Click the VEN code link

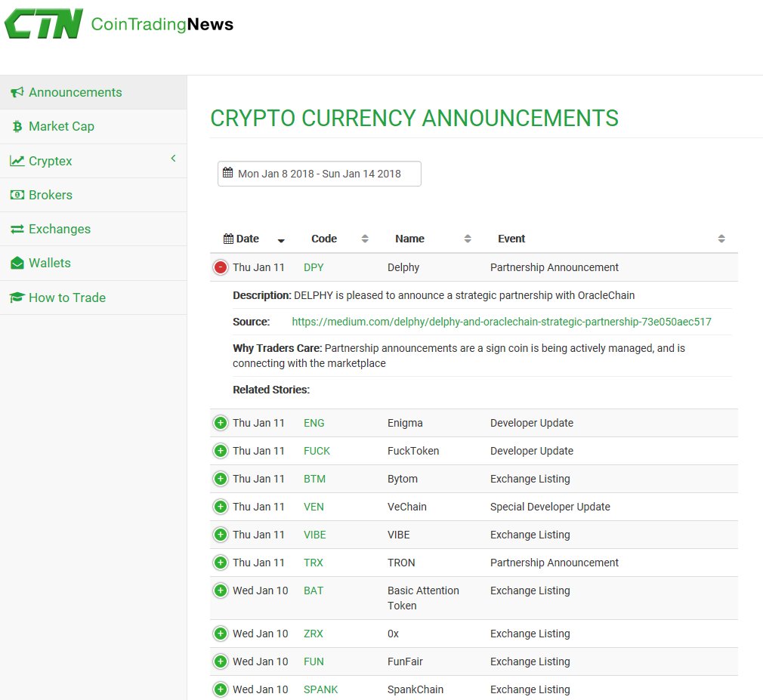coord(314,507)
